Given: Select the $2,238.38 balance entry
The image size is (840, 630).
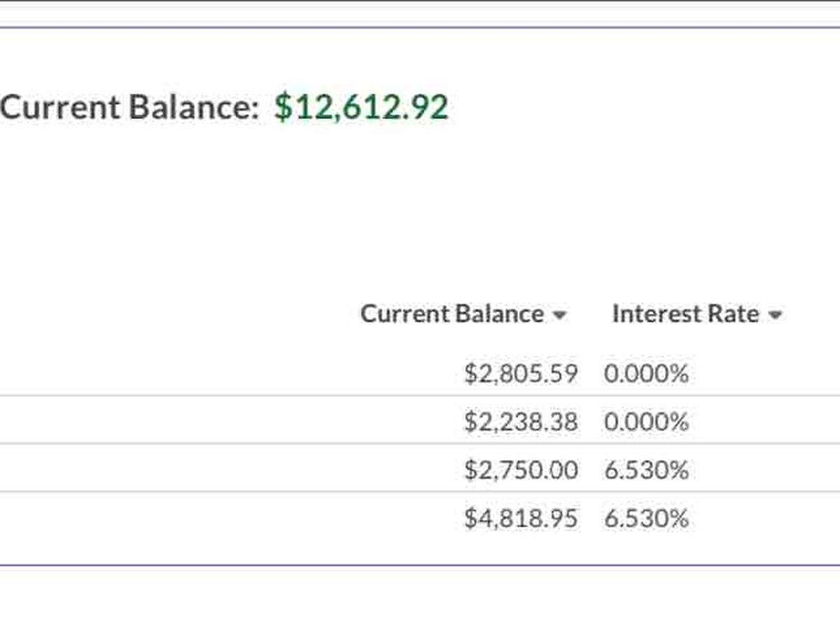Looking at the screenshot, I should click(x=521, y=422).
